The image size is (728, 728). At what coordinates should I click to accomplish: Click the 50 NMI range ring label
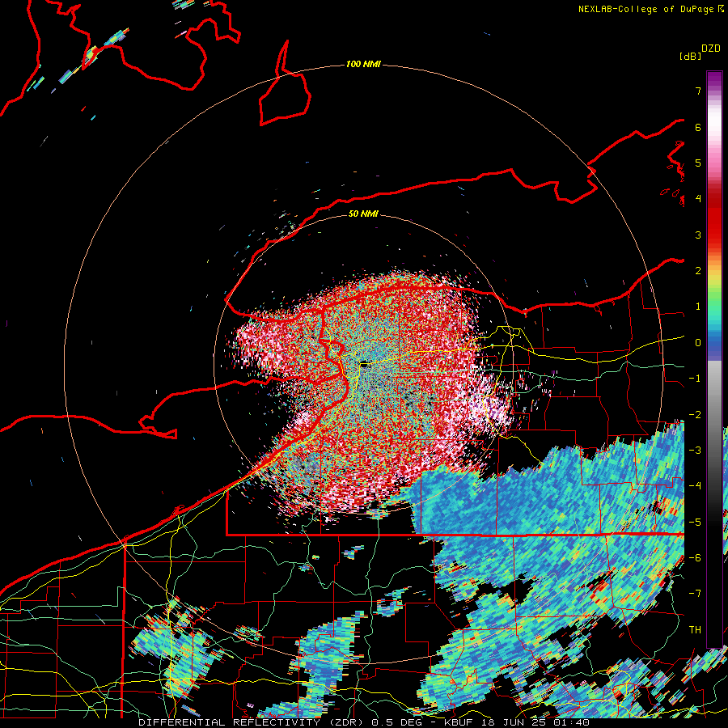point(363,214)
